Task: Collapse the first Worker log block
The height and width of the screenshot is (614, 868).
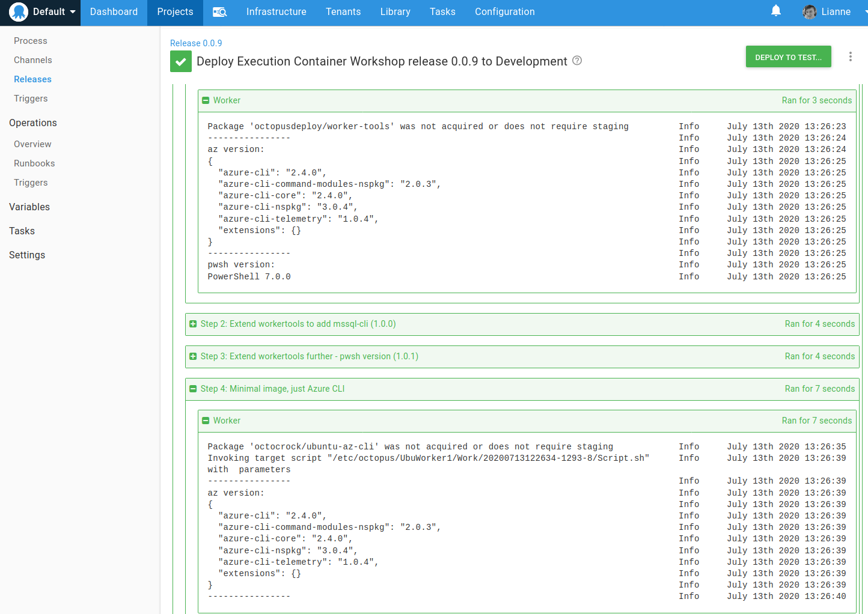Action: [206, 100]
